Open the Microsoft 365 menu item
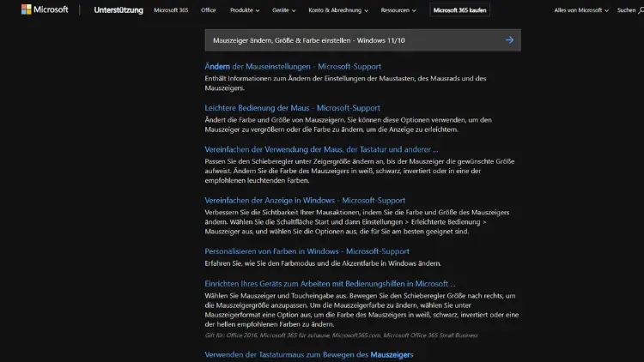This screenshot has width=644, height=362. (171, 9)
